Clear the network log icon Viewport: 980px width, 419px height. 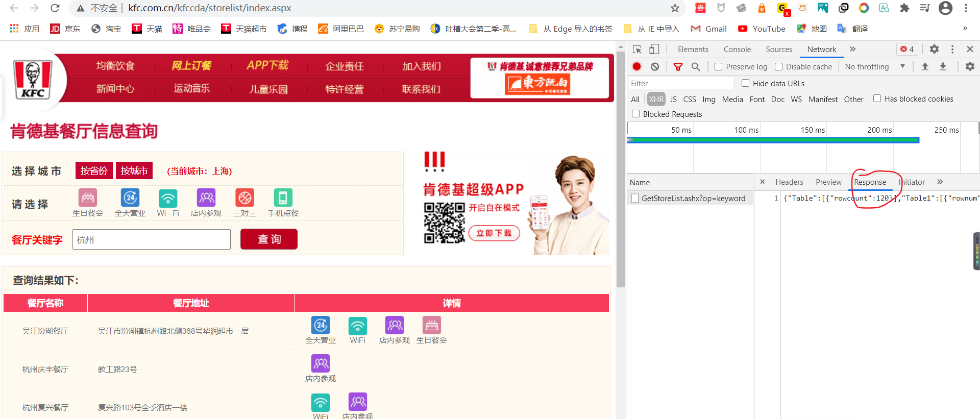pos(655,66)
